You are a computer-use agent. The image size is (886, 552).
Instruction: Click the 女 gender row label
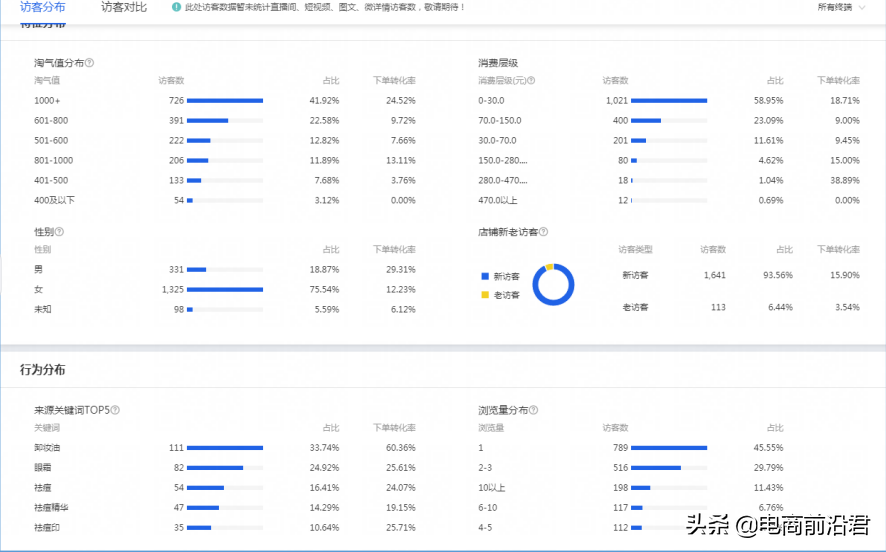pos(38,289)
